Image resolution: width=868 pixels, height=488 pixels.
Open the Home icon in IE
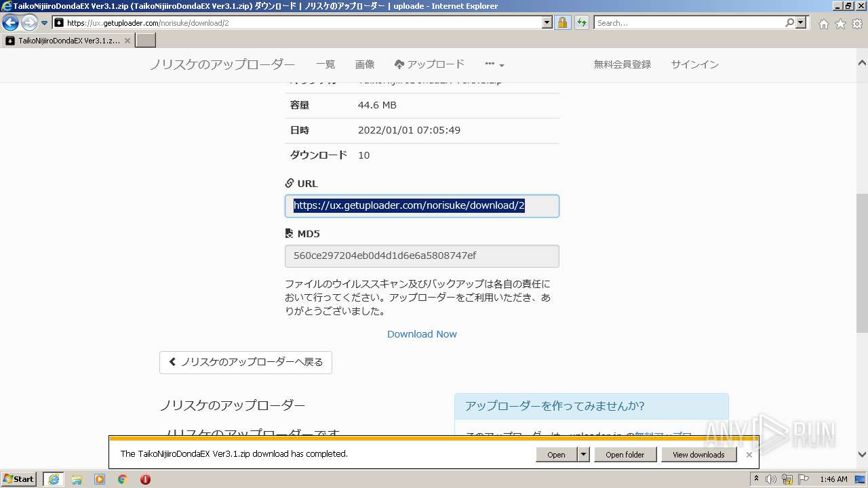point(823,24)
